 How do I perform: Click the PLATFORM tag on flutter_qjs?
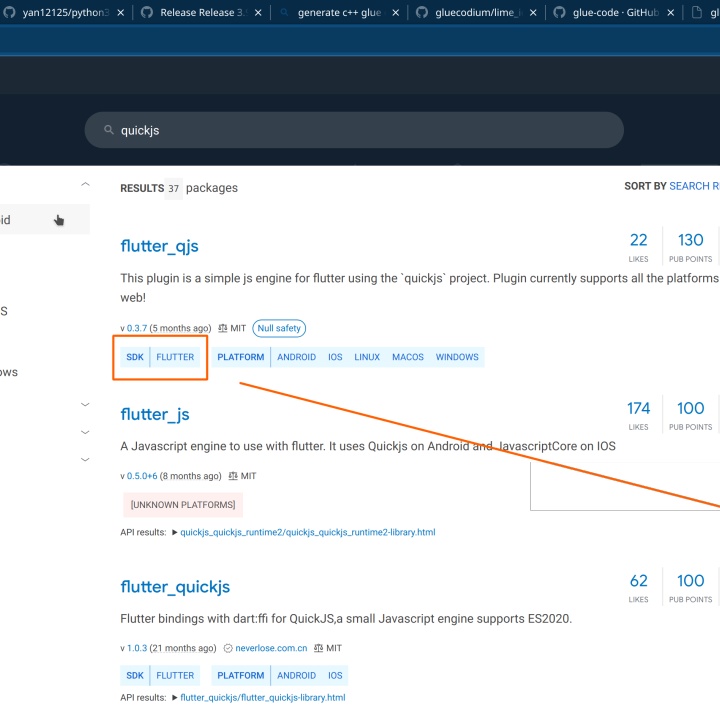click(x=241, y=357)
